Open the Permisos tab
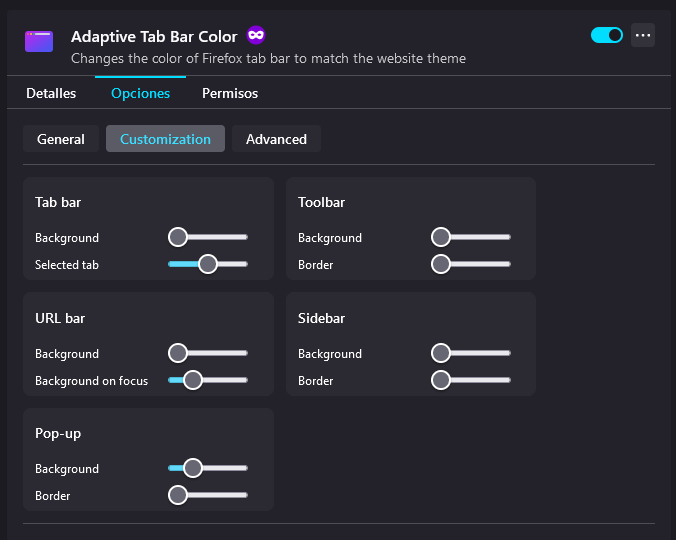 [x=230, y=93]
